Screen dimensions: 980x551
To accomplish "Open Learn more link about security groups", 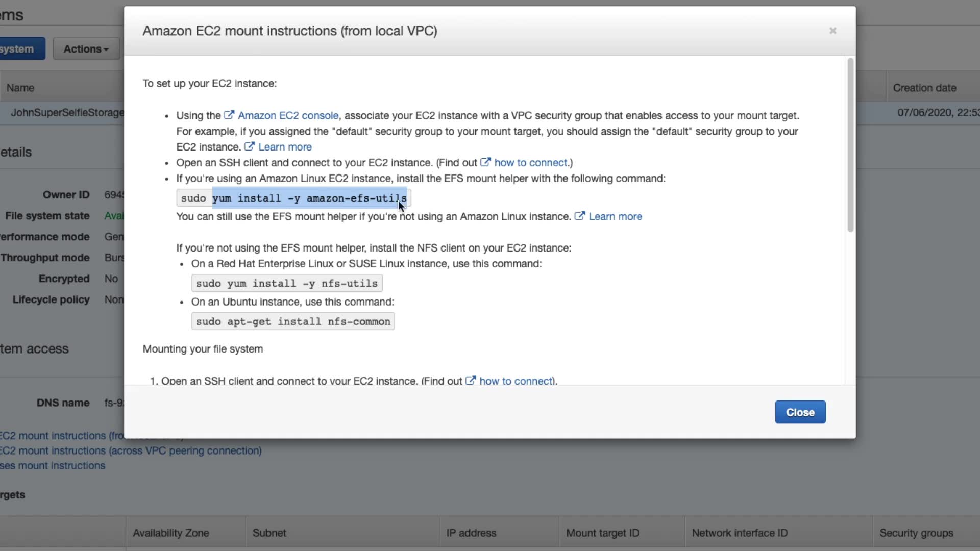I will coord(285,147).
